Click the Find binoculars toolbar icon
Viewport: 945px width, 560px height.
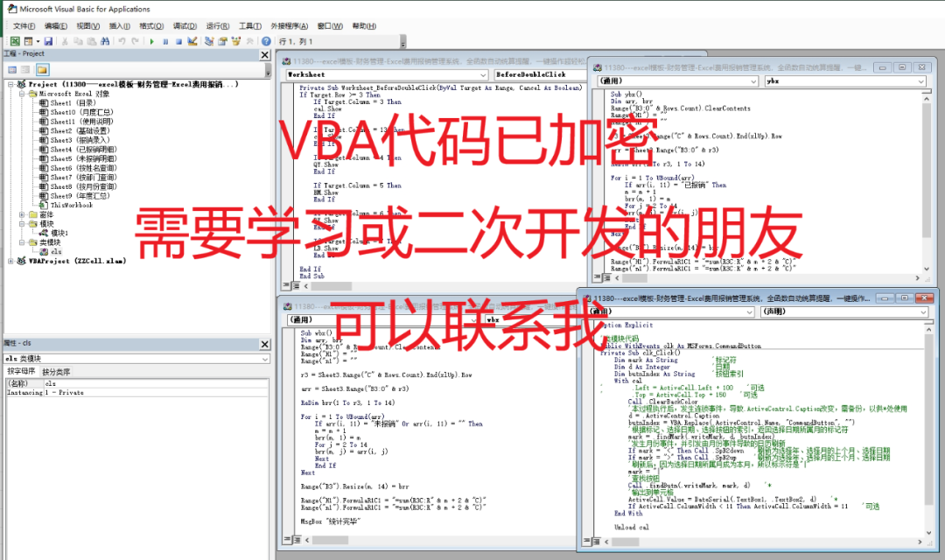point(105,42)
